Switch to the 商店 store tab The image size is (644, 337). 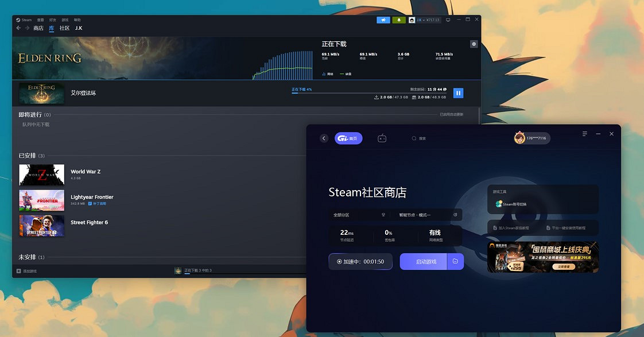(38, 28)
